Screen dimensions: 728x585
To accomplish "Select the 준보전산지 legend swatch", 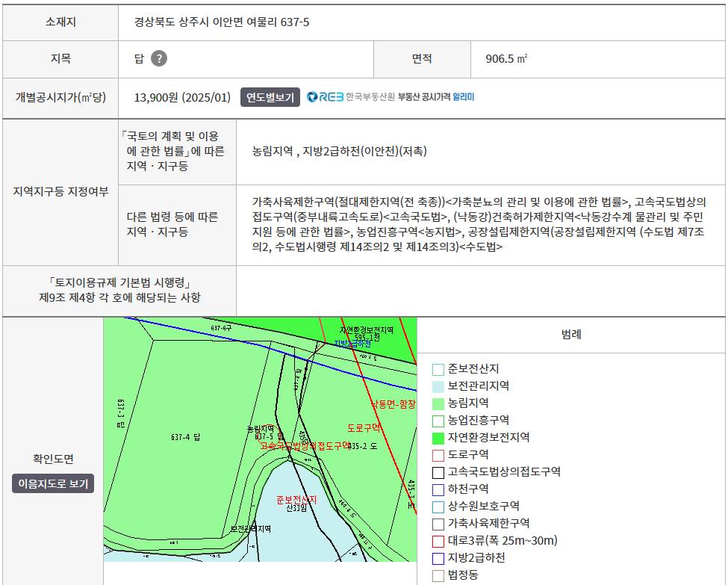I will (438, 370).
